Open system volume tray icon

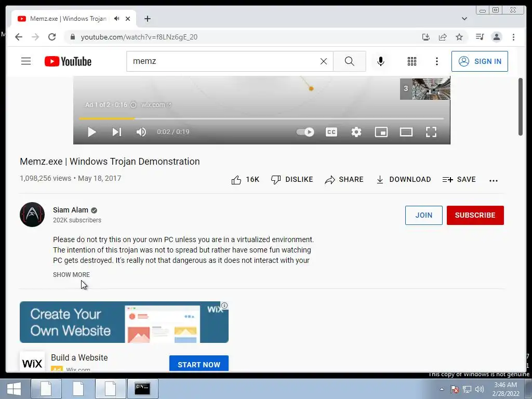point(480,389)
